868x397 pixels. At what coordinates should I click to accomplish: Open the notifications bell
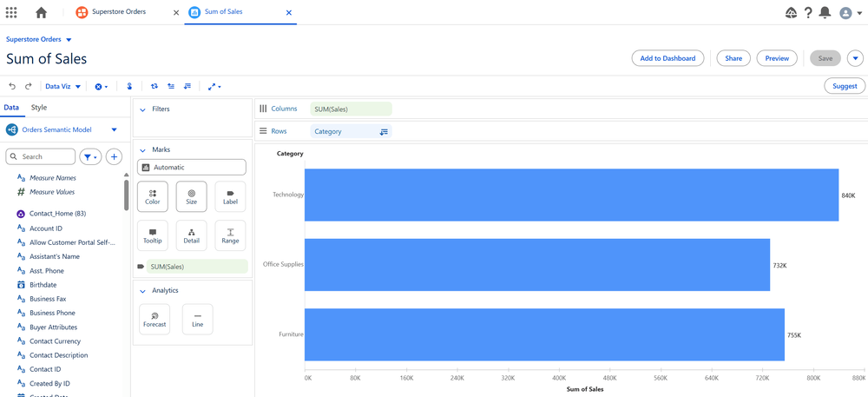pos(825,12)
